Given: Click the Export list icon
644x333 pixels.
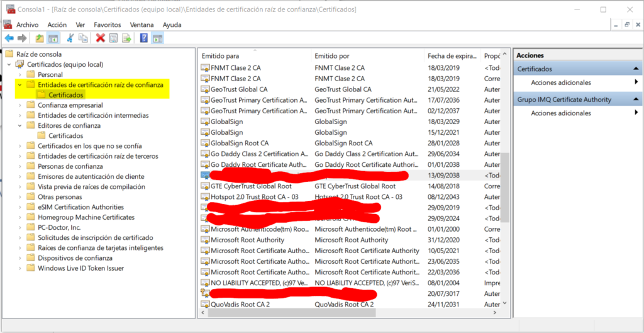Looking at the screenshot, I should pyautogui.click(x=126, y=38).
